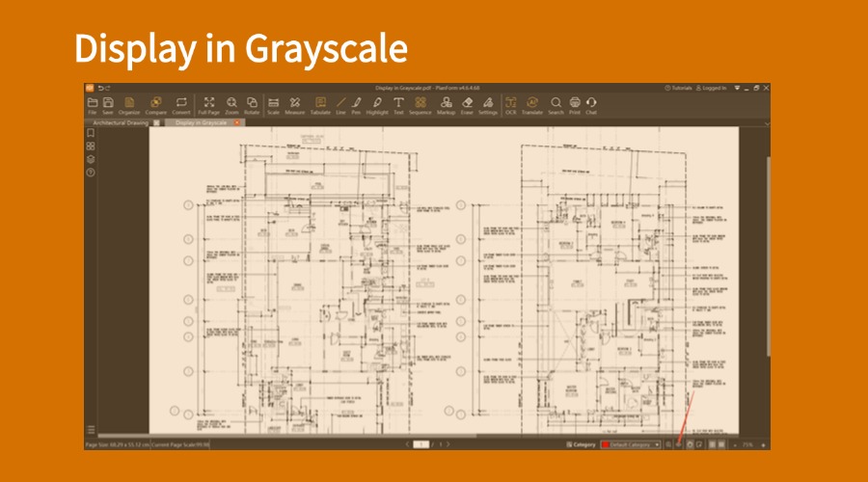
Task: Activate the Highlight tool
Action: click(377, 105)
